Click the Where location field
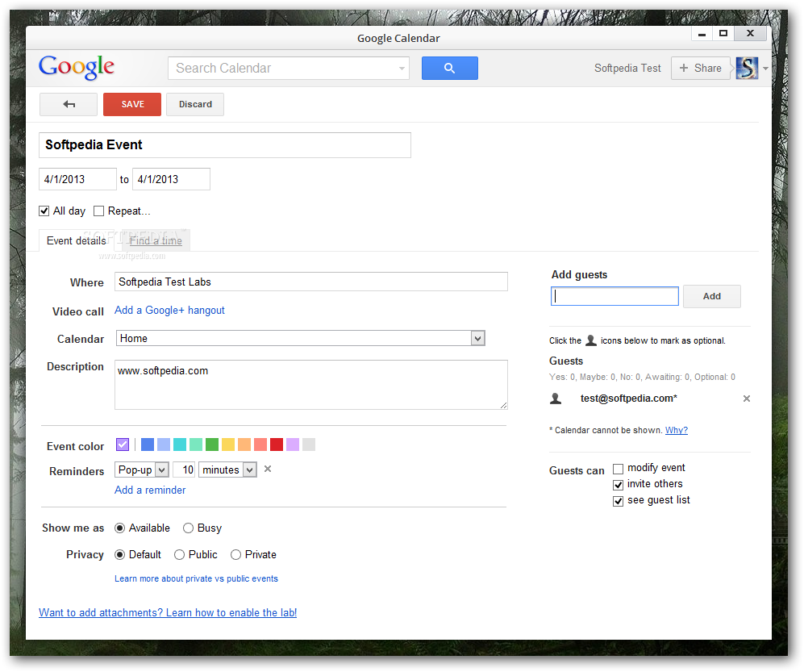Image resolution: width=804 pixels, height=672 pixels. tap(311, 282)
